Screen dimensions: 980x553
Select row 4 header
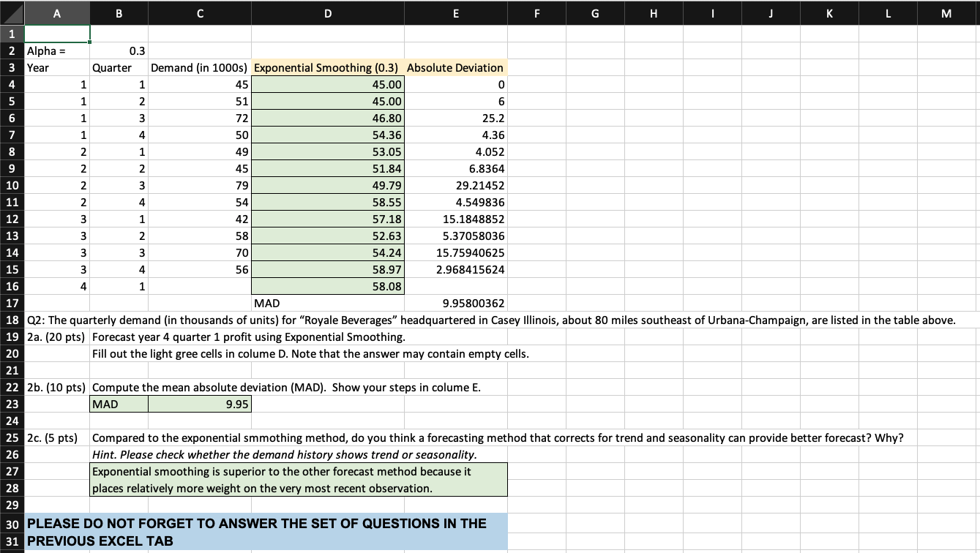pyautogui.click(x=11, y=84)
